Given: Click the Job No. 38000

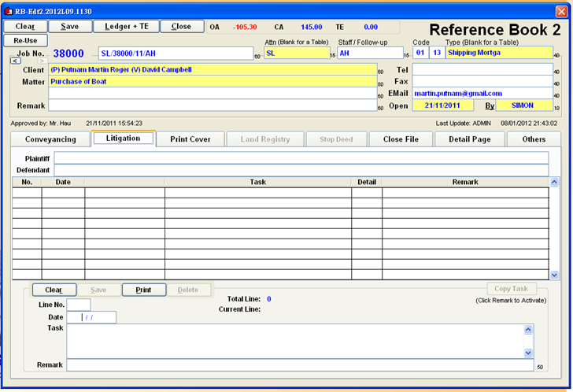Looking at the screenshot, I should tap(68, 54).
